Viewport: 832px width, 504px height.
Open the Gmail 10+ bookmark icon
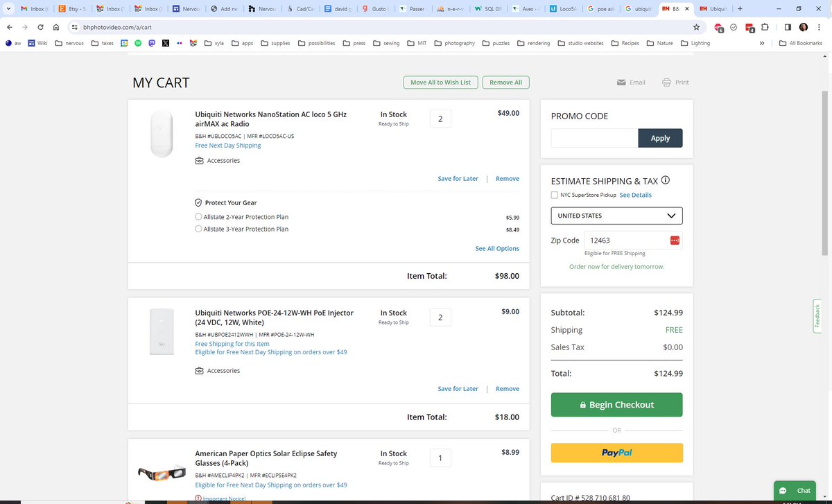pos(193,43)
